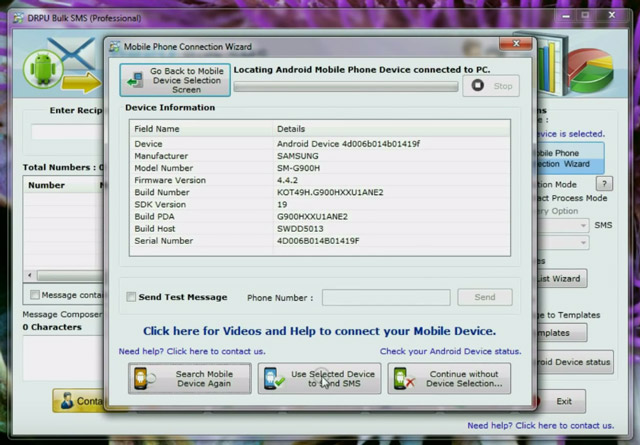Select the Device row in the table
Viewport: 640px width, 445px height.
tap(320, 144)
